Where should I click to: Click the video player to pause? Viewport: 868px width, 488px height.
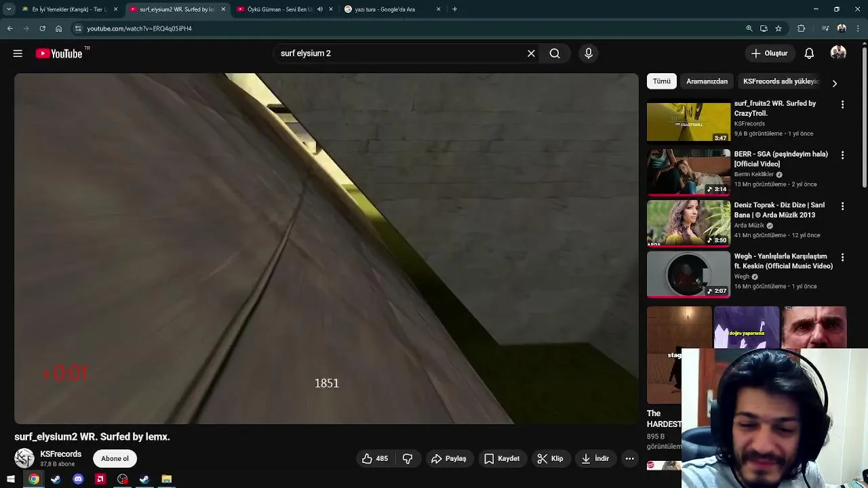(x=326, y=249)
